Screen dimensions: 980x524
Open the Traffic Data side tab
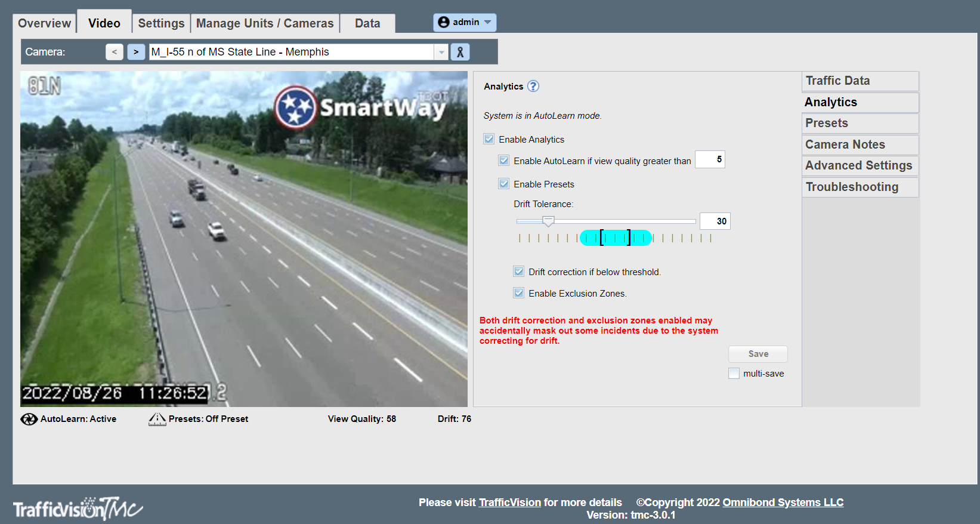pos(860,81)
